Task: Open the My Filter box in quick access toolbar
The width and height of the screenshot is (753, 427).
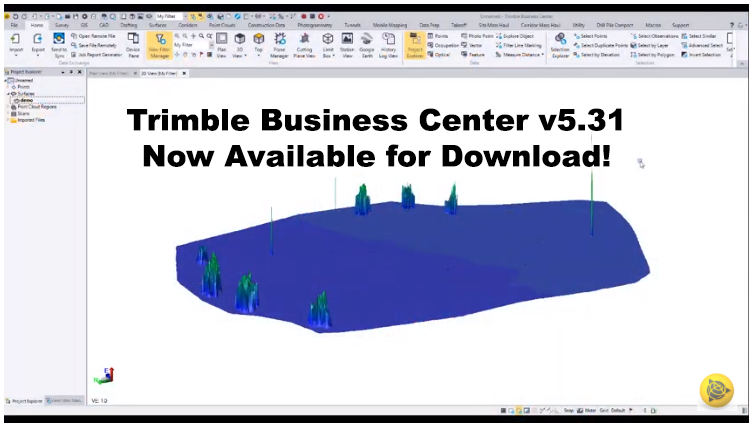Action: coord(171,16)
